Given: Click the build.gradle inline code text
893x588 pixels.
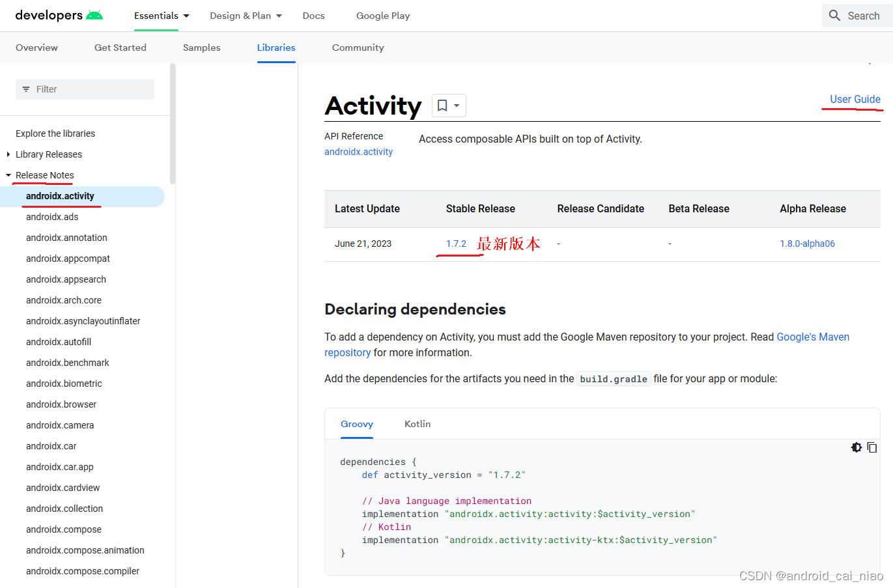Looking at the screenshot, I should pyautogui.click(x=614, y=379).
